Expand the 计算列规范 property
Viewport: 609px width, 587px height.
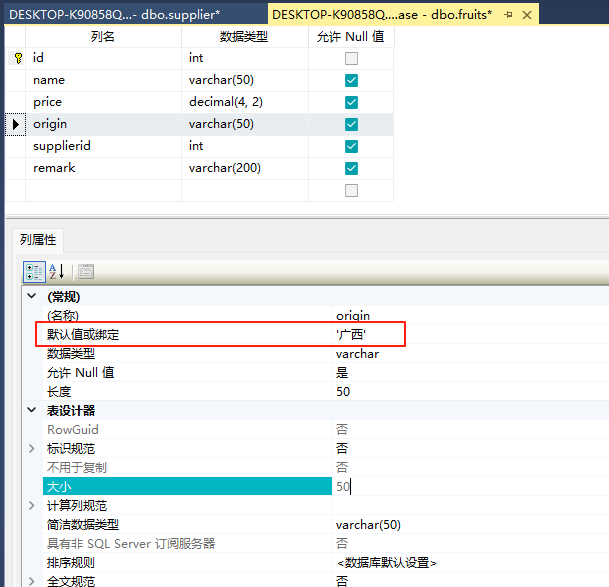click(x=31, y=506)
